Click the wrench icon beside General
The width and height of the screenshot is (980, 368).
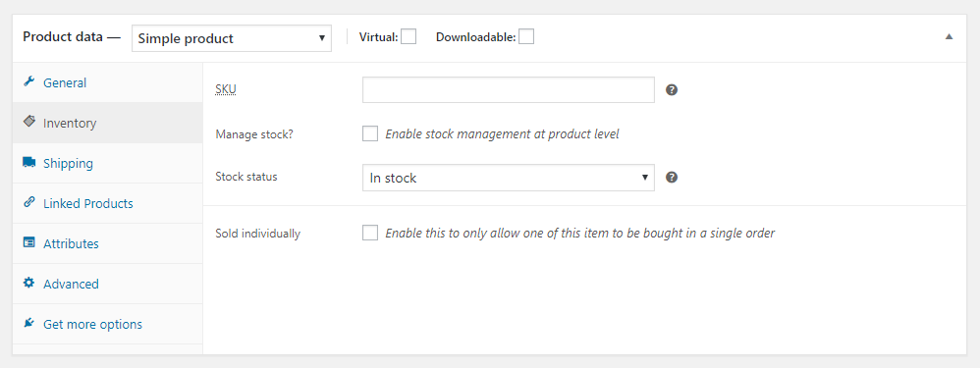(x=28, y=81)
